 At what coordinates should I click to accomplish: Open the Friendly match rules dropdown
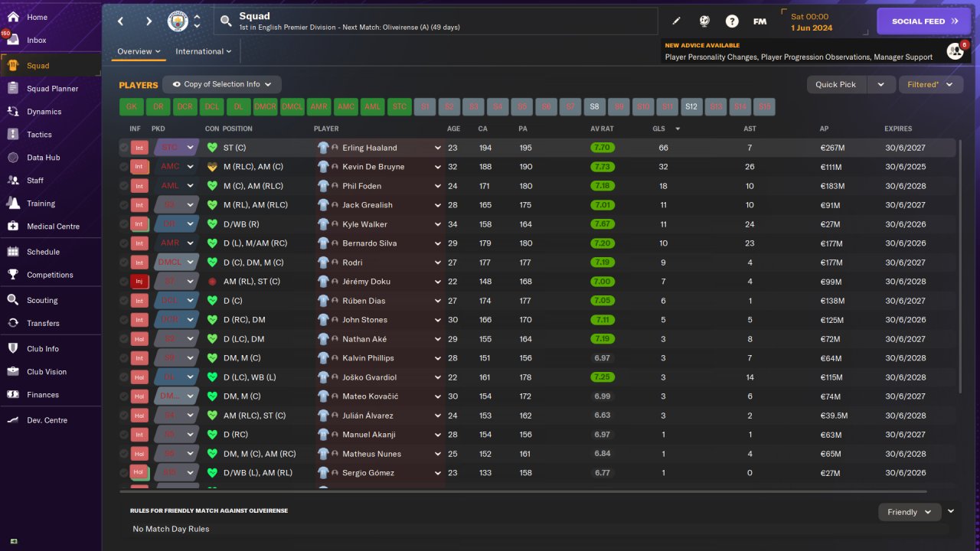pyautogui.click(x=910, y=512)
